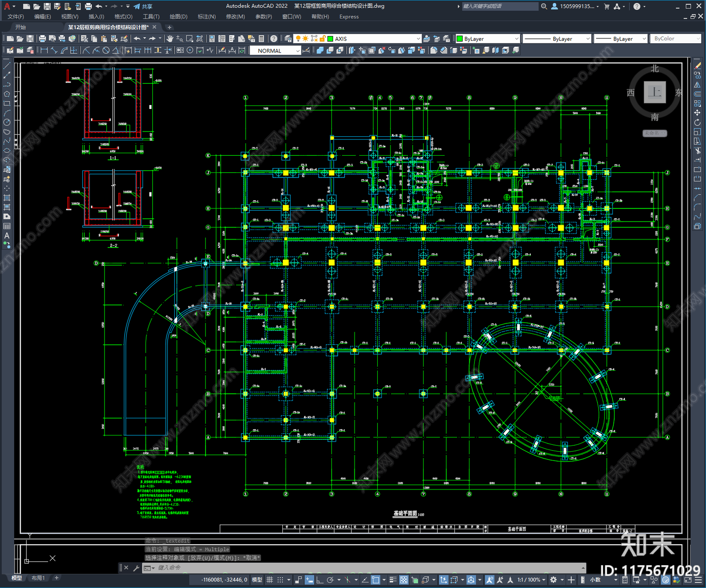Toggle transparency display in status bar
The width and height of the screenshot is (706, 588).
click(403, 580)
